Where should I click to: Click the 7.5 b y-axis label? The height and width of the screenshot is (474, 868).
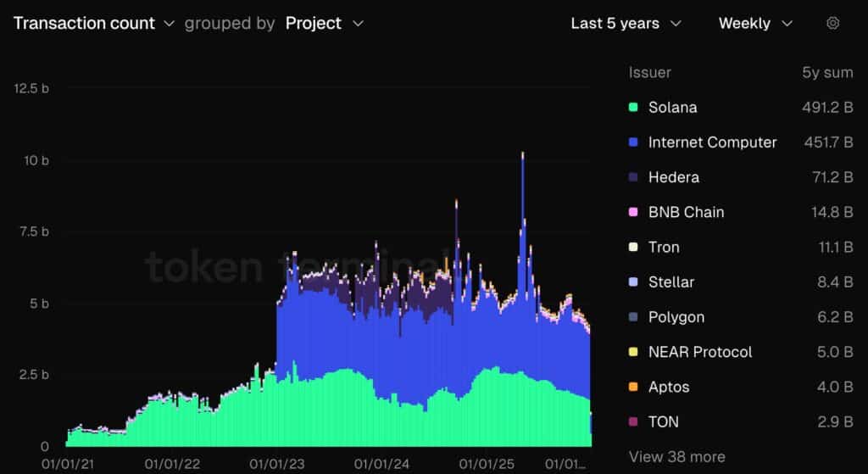pyautogui.click(x=34, y=231)
